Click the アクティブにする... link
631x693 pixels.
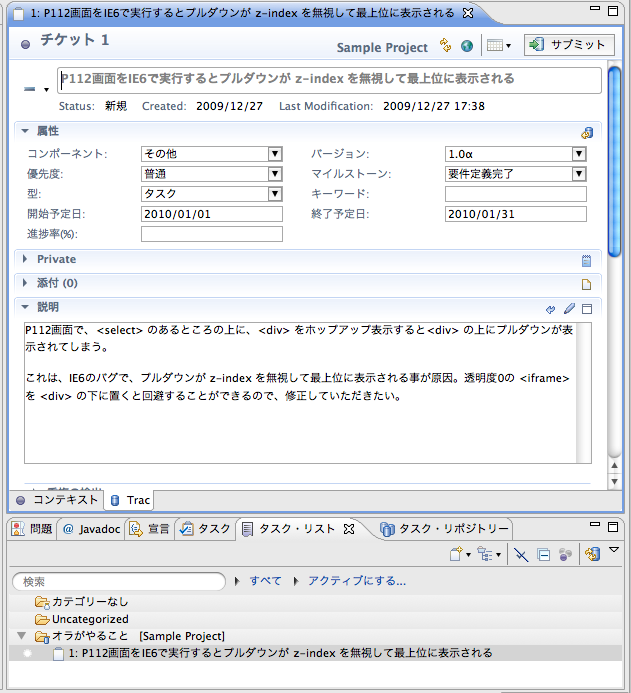pos(356,581)
